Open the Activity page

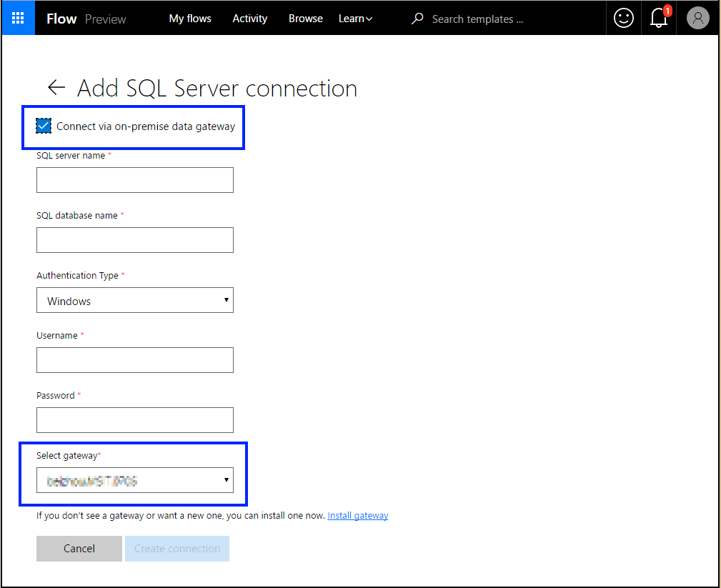(x=250, y=19)
